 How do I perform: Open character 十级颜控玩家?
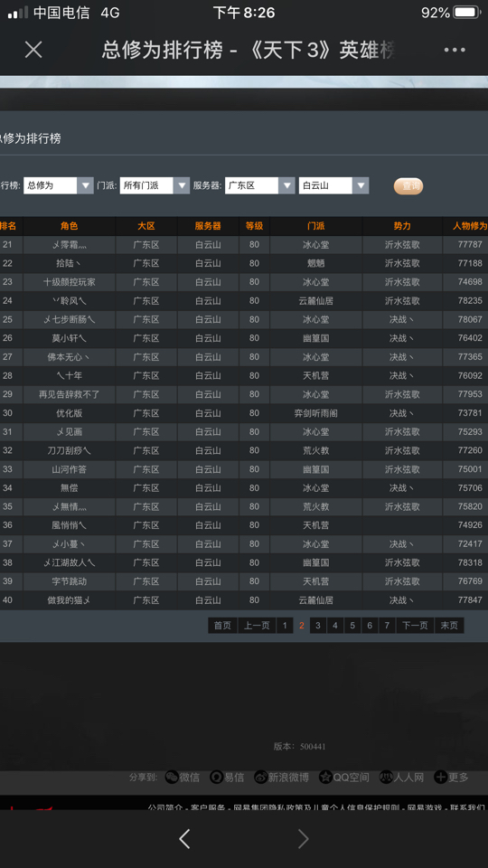click(x=70, y=282)
